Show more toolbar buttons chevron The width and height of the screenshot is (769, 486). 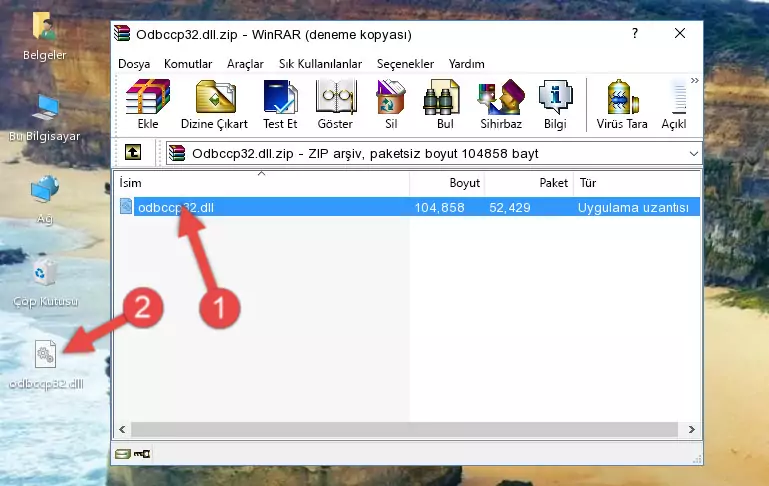pyautogui.click(x=694, y=80)
